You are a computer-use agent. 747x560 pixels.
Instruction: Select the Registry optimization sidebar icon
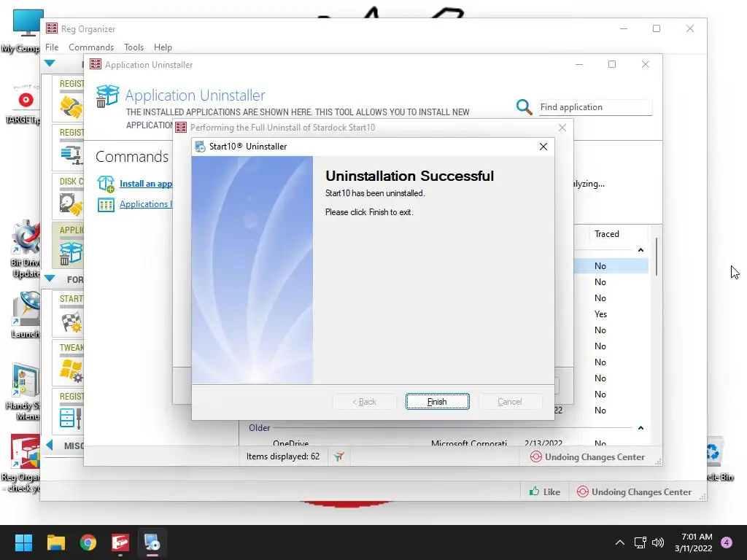71,155
